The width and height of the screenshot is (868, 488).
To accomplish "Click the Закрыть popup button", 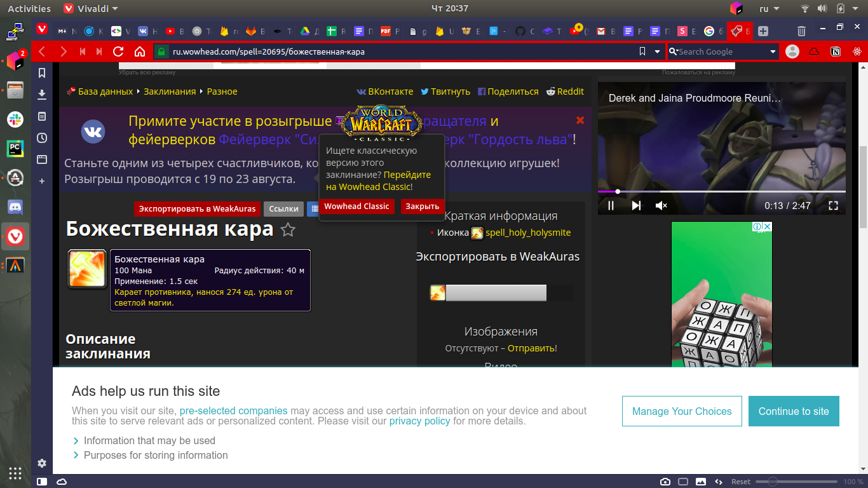I will click(423, 207).
